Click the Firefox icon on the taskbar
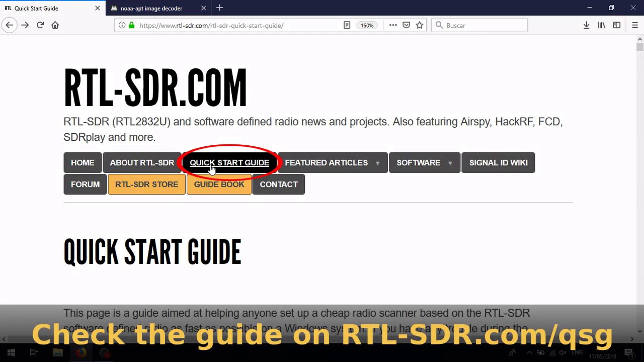The image size is (644, 362). click(81, 353)
